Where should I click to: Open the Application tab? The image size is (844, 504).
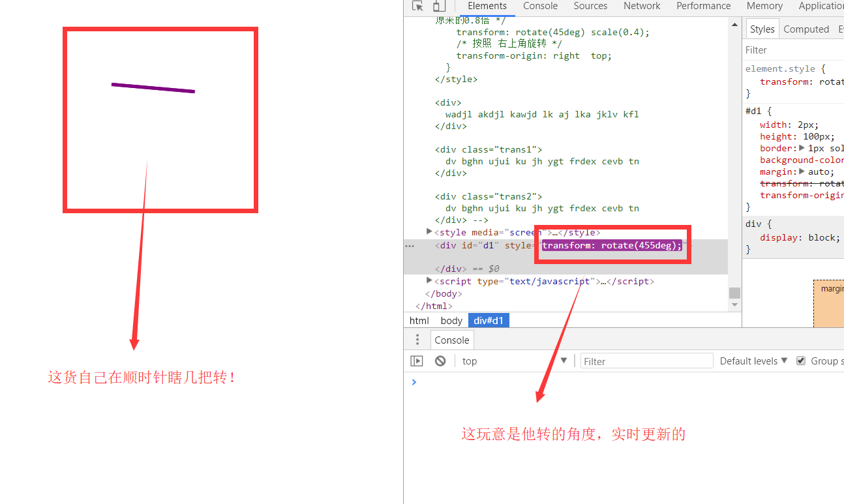click(x=821, y=6)
